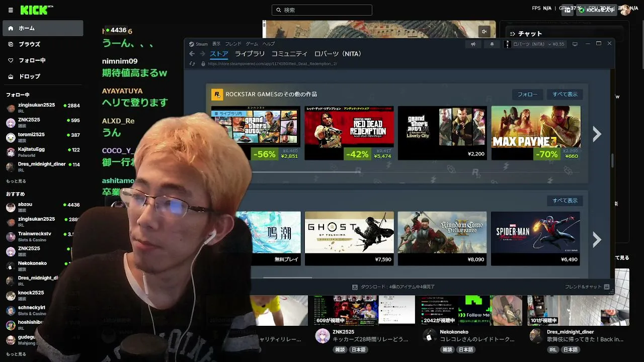
Task: Click the Kick 検索 search field
Action: pyautogui.click(x=322, y=10)
